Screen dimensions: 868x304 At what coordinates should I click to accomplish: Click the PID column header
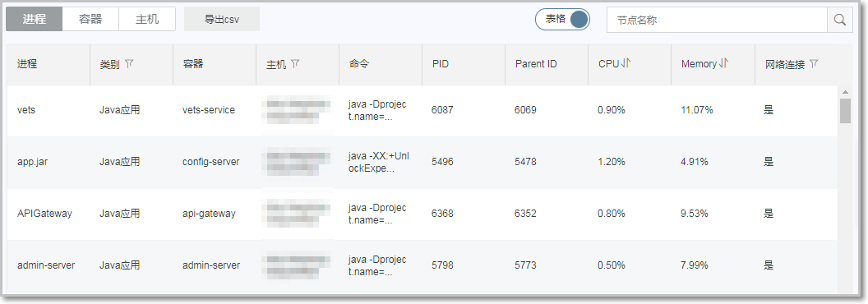pyautogui.click(x=441, y=64)
